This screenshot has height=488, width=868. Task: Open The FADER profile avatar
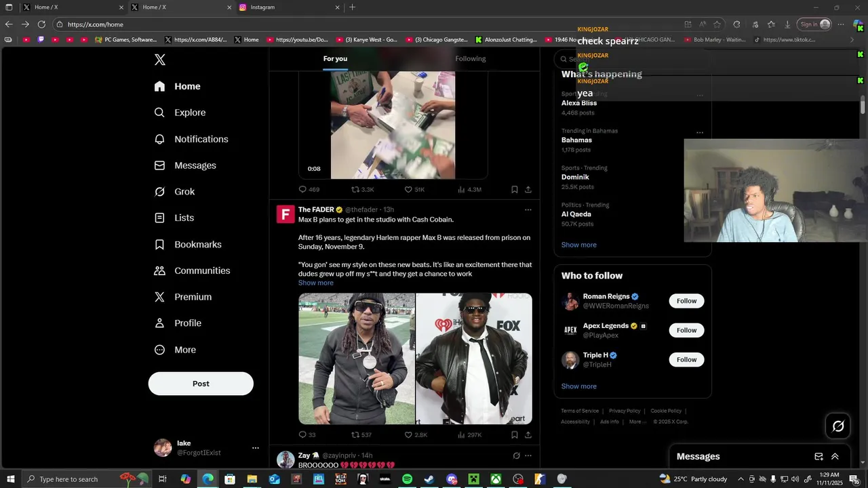tap(285, 215)
